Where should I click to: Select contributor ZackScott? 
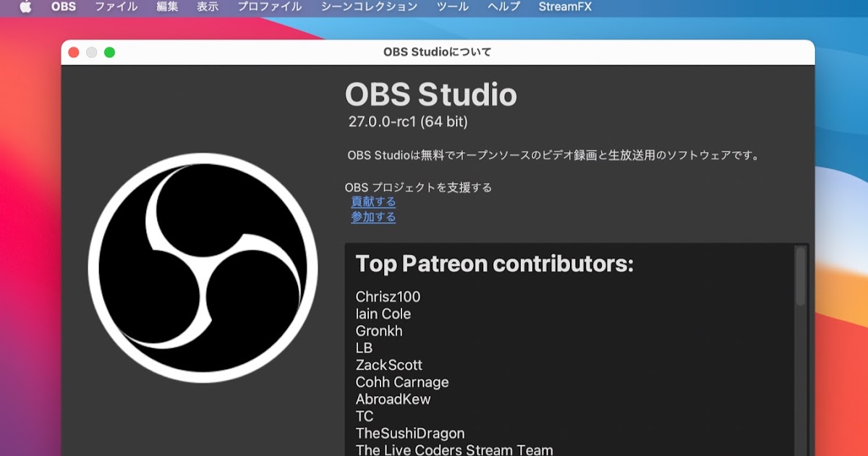(389, 365)
